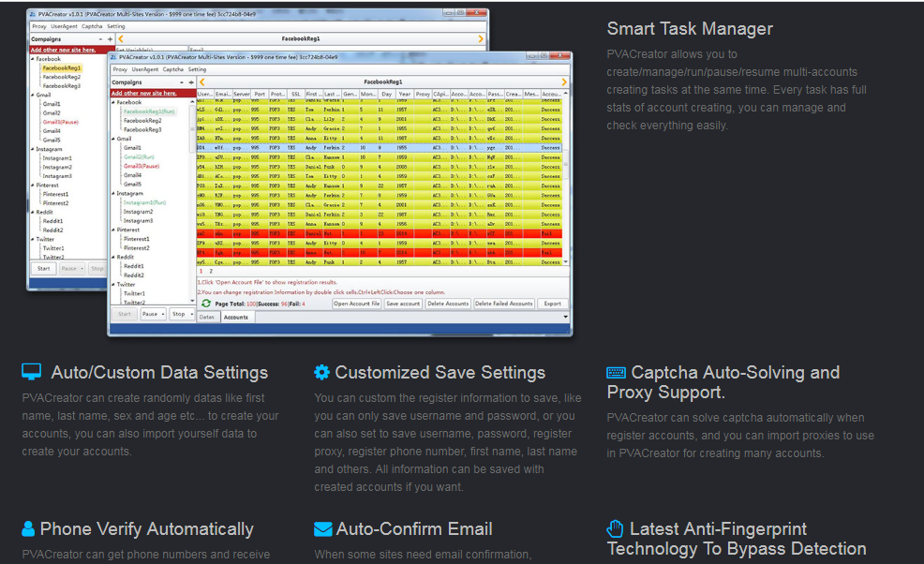Collapse the Gmail tree node in front window
Viewport: 924px width, 564px height.
point(114,139)
